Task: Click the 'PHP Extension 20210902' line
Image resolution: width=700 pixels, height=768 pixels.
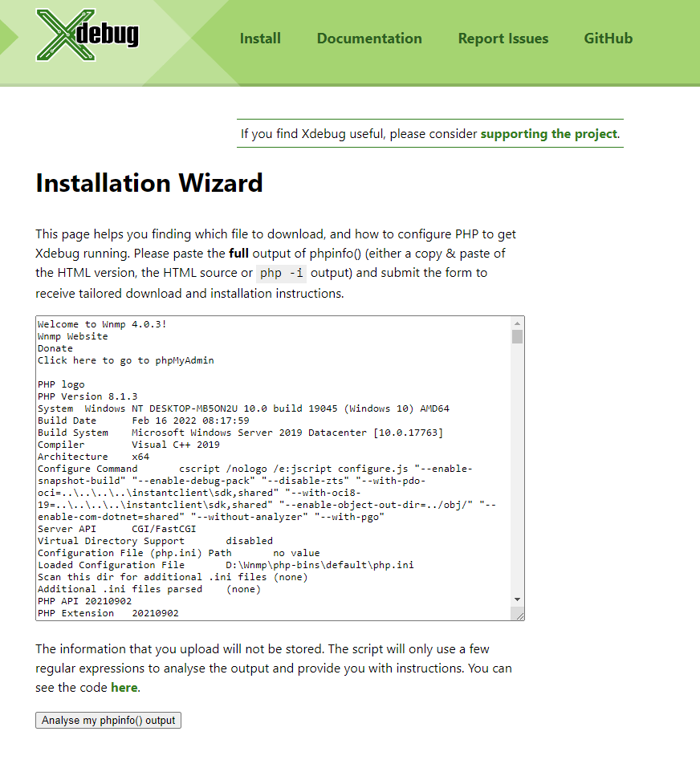Action: click(x=108, y=613)
